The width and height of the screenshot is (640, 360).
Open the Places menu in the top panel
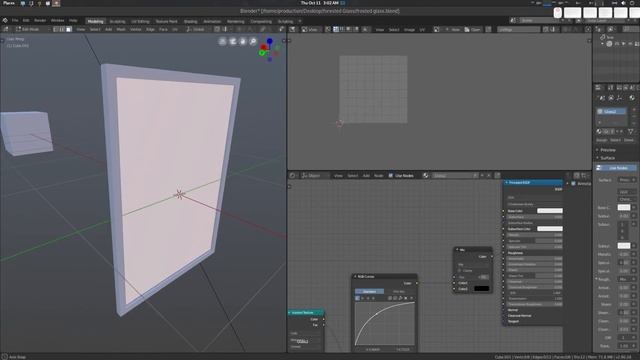pyautogui.click(x=9, y=3)
